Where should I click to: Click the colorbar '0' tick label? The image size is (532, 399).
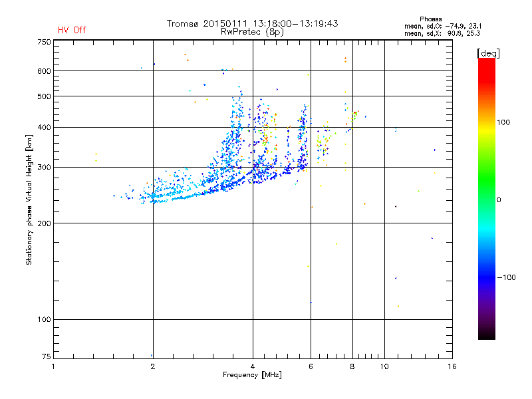point(498,200)
